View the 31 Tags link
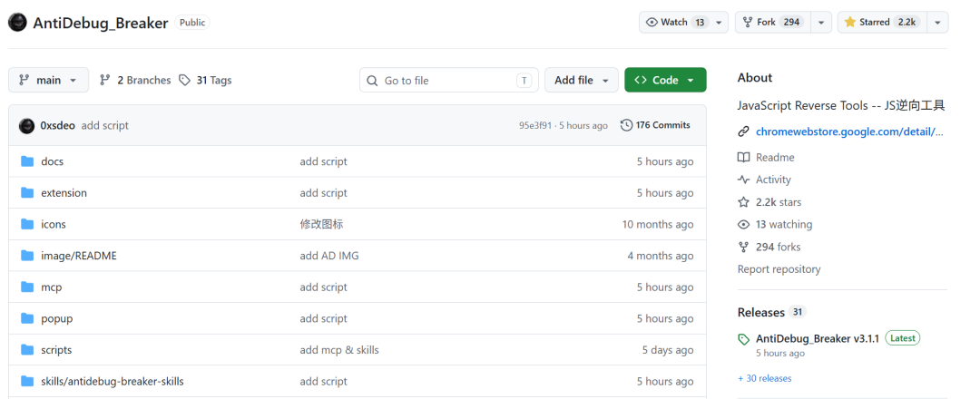The image size is (980, 399). click(205, 80)
